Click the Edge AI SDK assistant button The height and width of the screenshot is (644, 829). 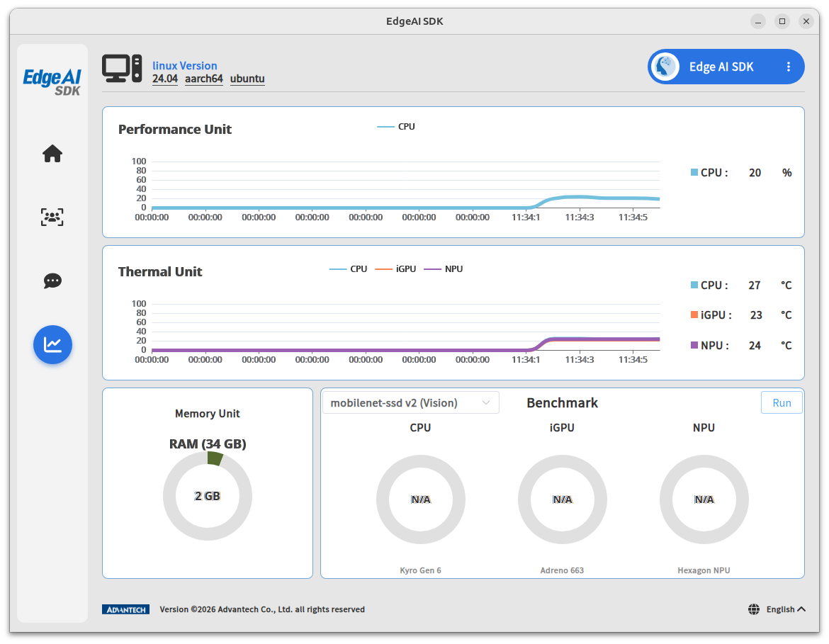726,67
